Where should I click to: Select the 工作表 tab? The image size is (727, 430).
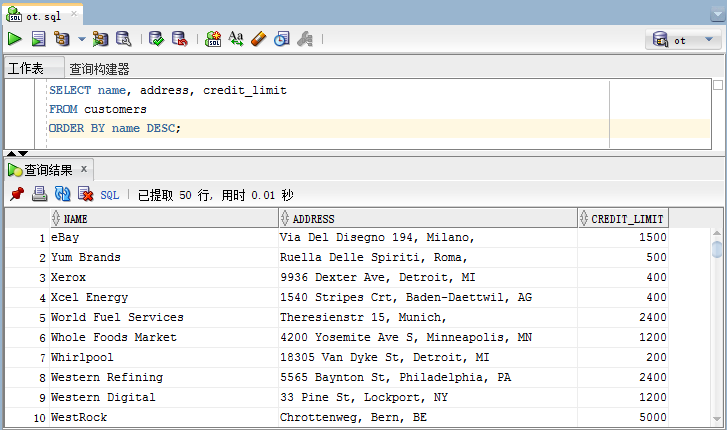click(27, 69)
